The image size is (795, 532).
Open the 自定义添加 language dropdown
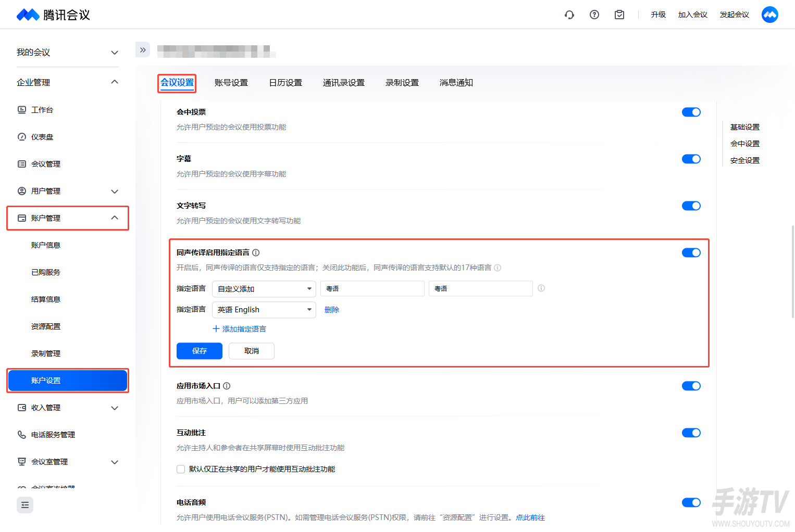coord(264,289)
